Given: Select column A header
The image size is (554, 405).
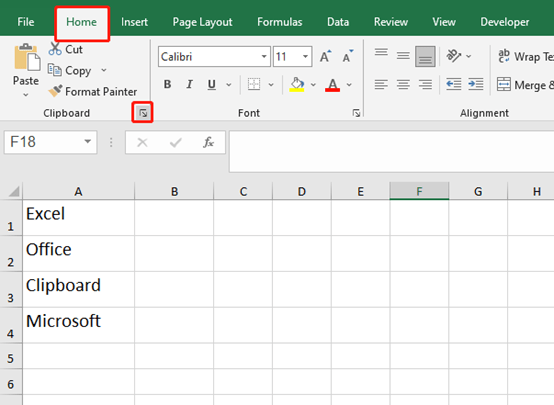Looking at the screenshot, I should click(78, 191).
